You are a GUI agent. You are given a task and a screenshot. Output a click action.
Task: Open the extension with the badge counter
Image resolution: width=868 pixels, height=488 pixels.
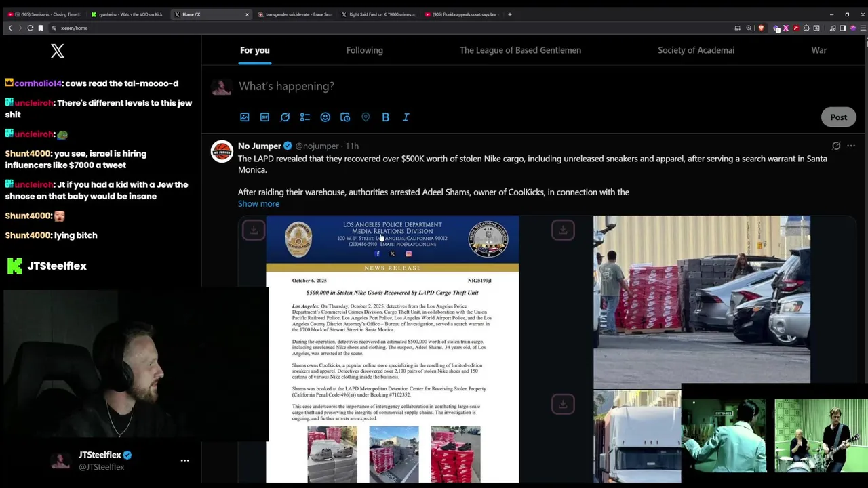(x=776, y=28)
